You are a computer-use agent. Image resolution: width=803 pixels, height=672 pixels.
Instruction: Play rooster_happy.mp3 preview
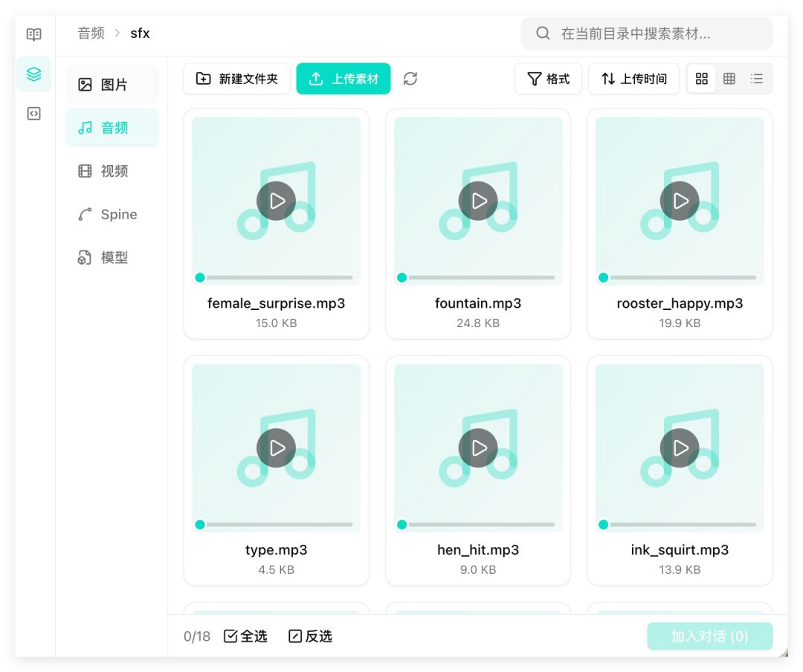(680, 201)
